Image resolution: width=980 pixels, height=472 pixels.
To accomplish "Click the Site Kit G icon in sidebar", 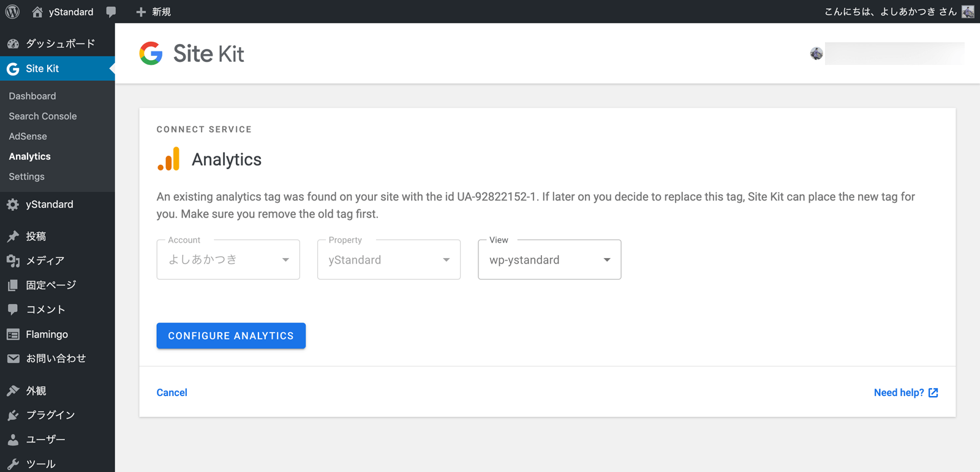I will 13,69.
